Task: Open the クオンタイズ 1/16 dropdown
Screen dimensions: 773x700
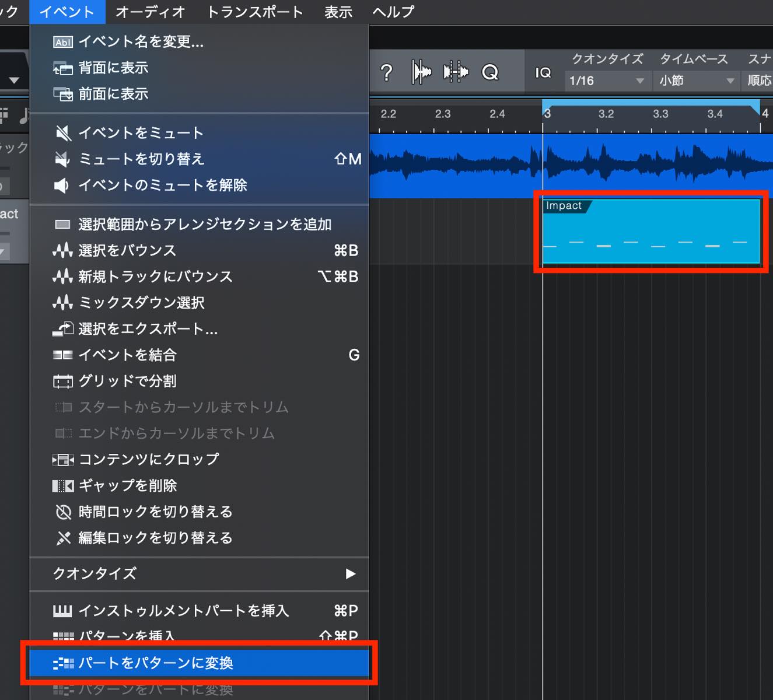Action: [x=607, y=80]
